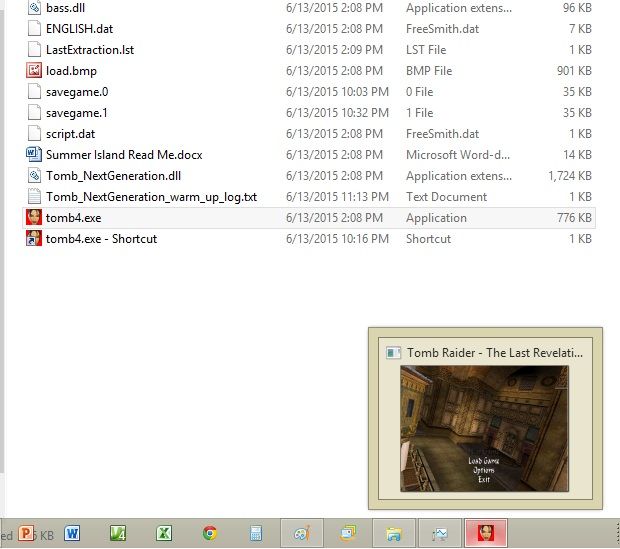
Task: Switch to Paint in the taskbar
Action: point(302,534)
